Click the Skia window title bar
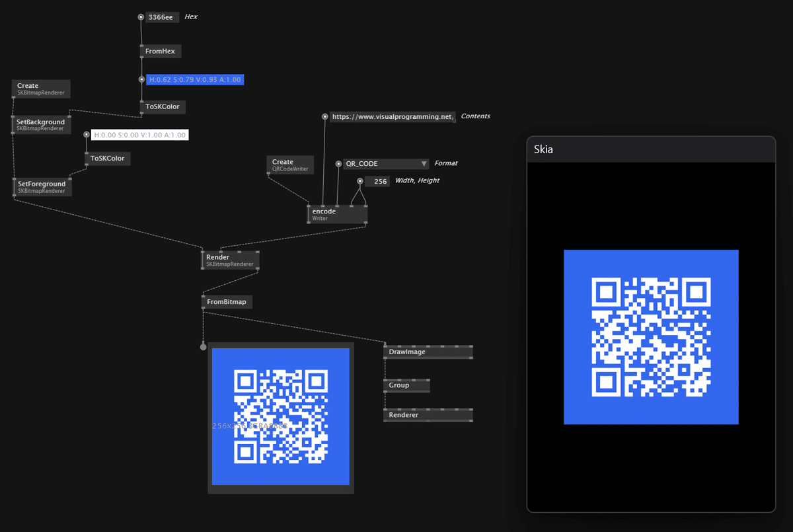This screenshot has width=793, height=532. coord(651,149)
